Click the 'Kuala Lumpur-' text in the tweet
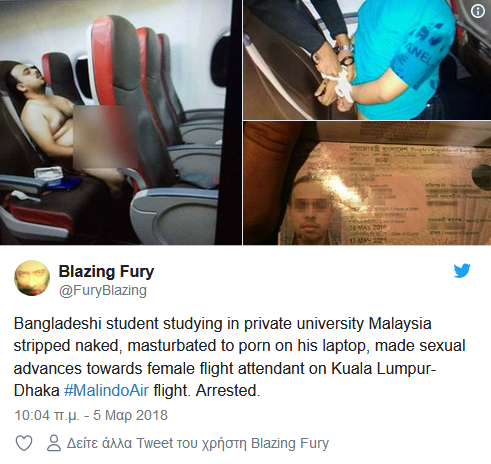 click(384, 368)
